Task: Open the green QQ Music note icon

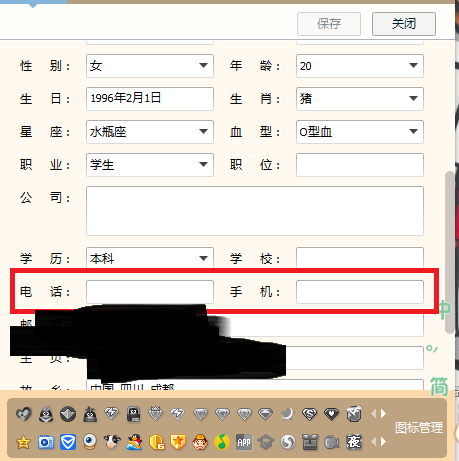Action: point(222,442)
